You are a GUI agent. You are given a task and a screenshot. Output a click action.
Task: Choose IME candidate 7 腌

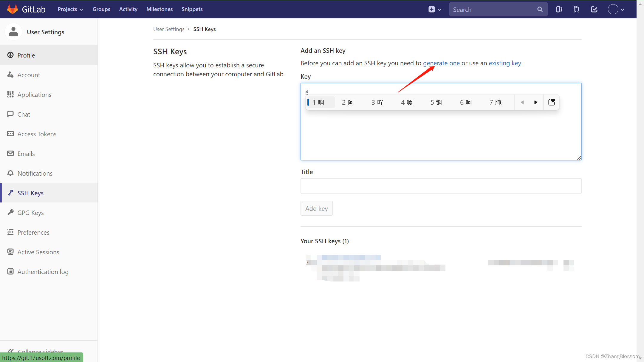(495, 102)
